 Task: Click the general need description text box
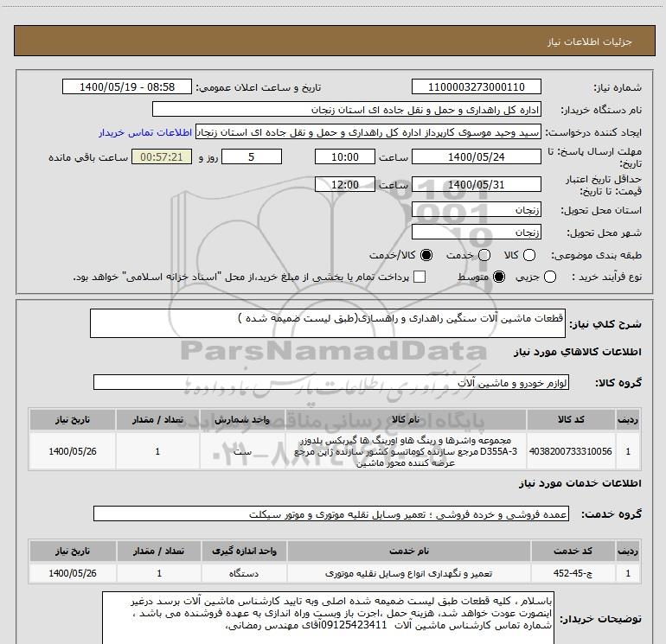(x=328, y=323)
